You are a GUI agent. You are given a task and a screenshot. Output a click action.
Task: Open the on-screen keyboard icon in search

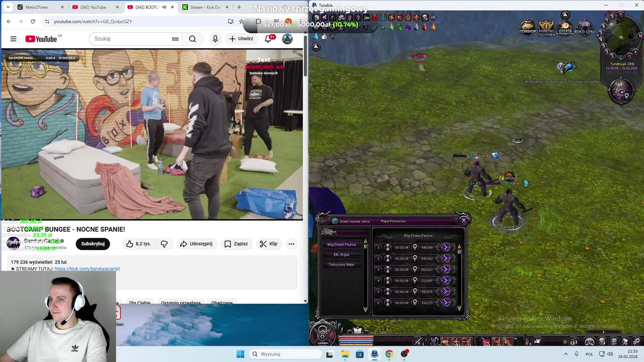click(175, 39)
